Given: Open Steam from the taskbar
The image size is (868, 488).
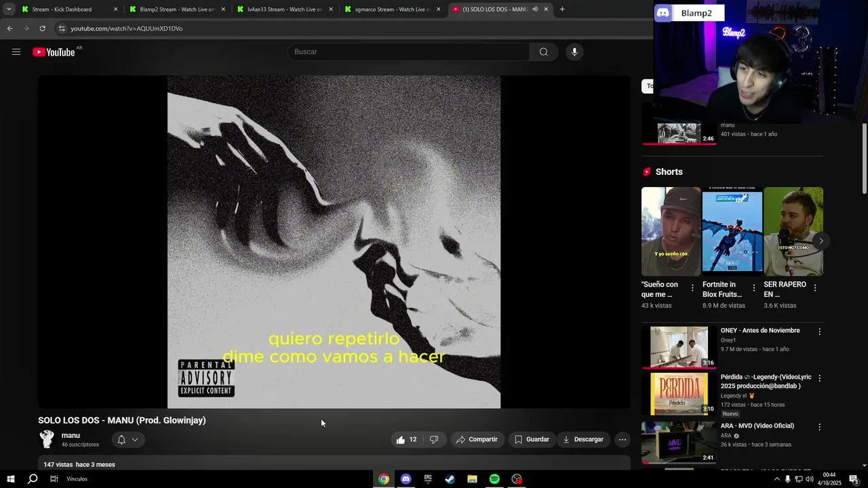Looking at the screenshot, I should point(450,479).
